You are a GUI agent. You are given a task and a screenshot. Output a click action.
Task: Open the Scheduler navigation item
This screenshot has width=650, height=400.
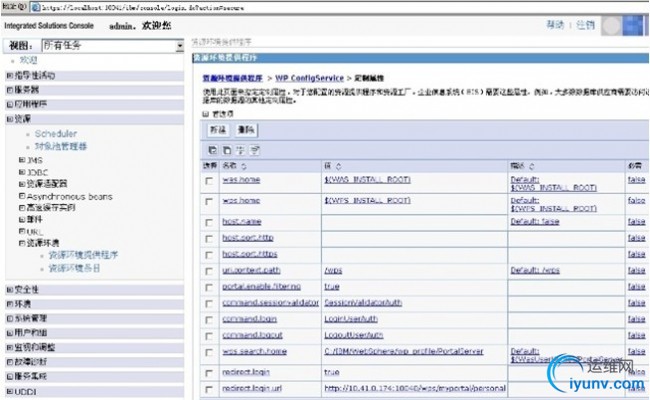tap(56, 133)
